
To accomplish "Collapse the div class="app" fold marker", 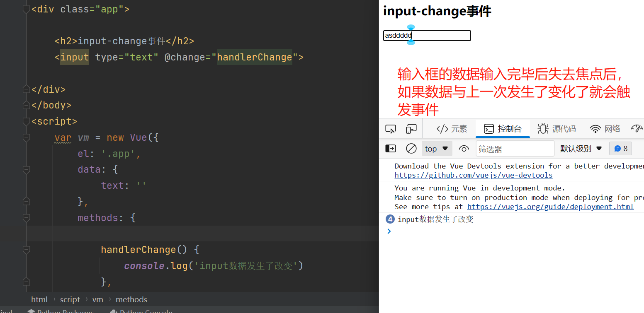I will (27, 9).
